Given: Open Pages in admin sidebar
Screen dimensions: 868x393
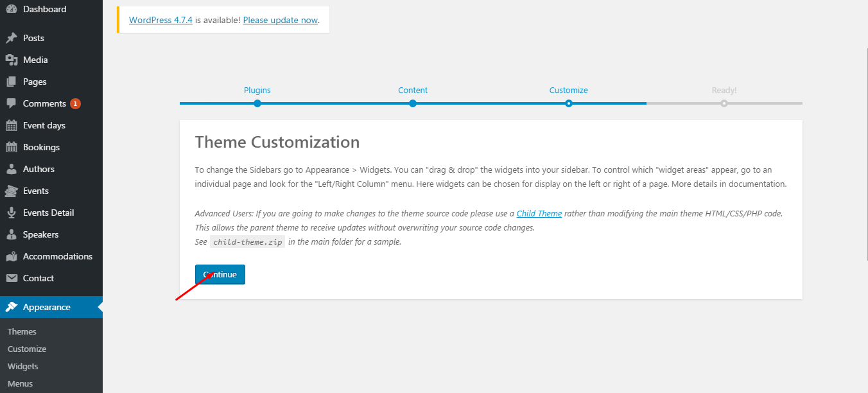Looking at the screenshot, I should pyautogui.click(x=51, y=82).
